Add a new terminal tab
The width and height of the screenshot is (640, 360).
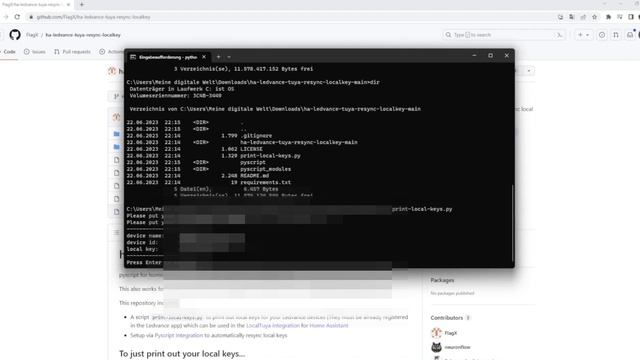point(218,57)
